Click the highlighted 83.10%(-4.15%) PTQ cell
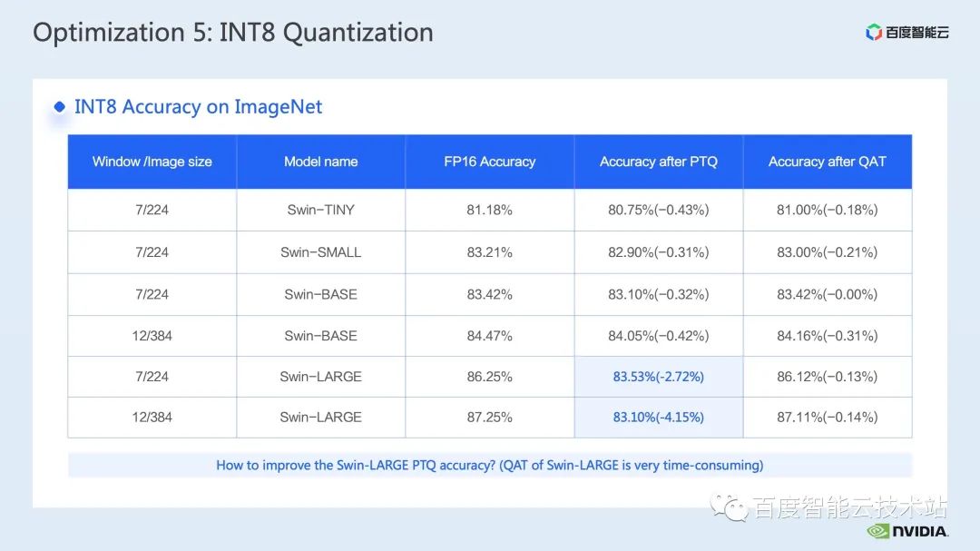This screenshot has height=551, width=980. [x=659, y=418]
